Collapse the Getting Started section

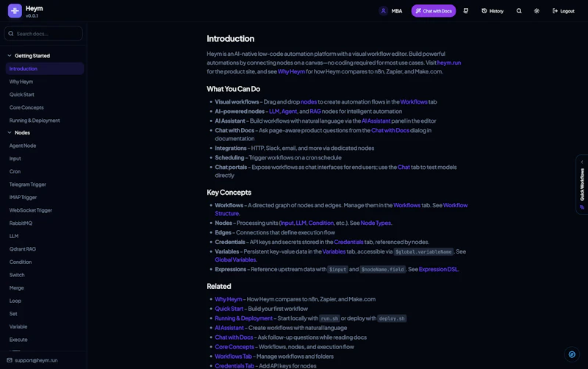(10, 56)
